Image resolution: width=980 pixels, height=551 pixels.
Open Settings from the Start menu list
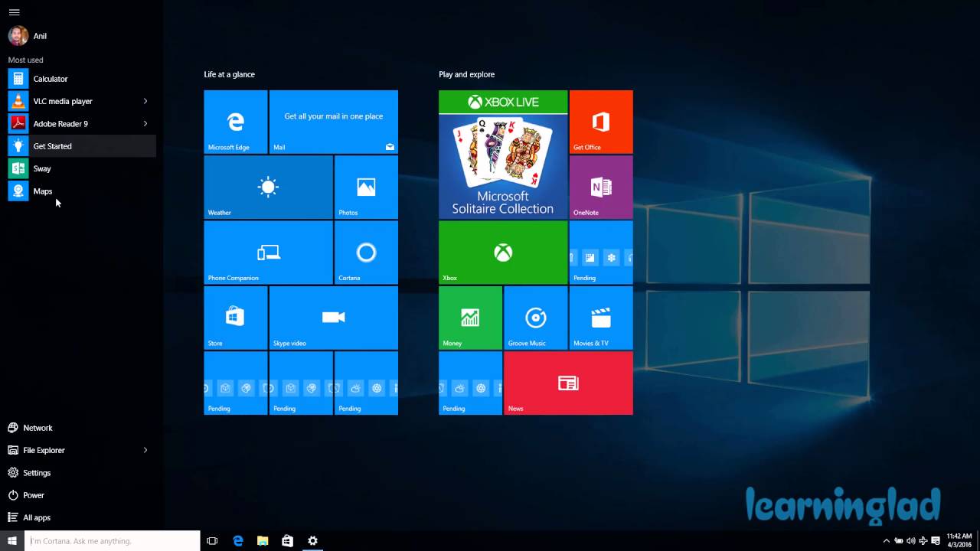click(81, 473)
